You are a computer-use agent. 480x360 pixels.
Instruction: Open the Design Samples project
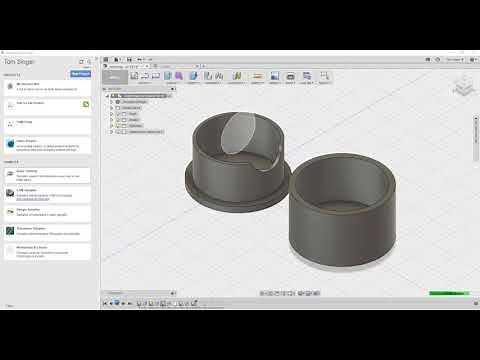47,214
